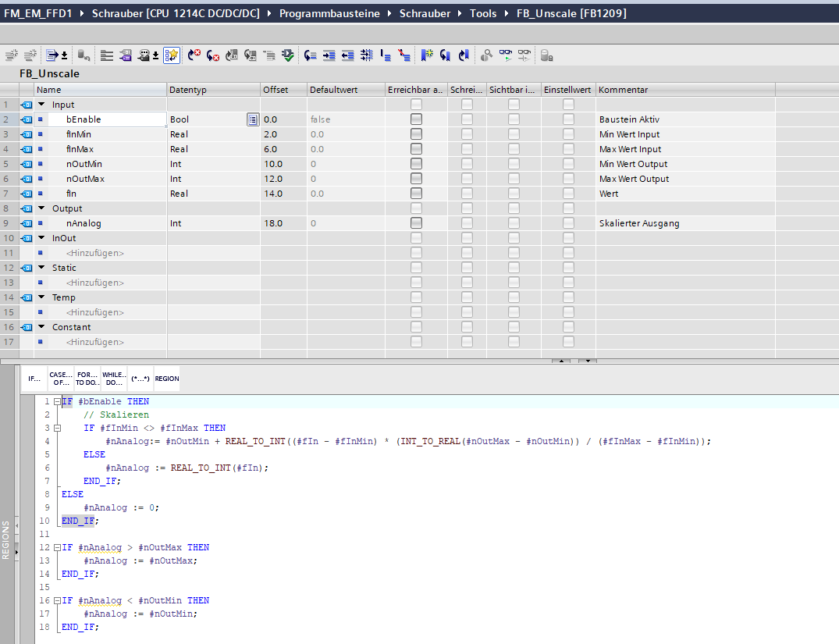Insert a REGION code template

click(166, 379)
